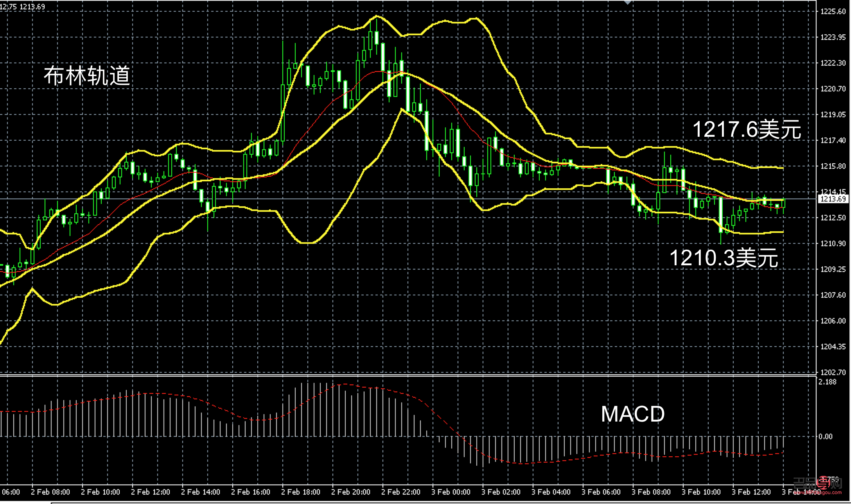Click the current price tag 1213.69

click(x=833, y=199)
